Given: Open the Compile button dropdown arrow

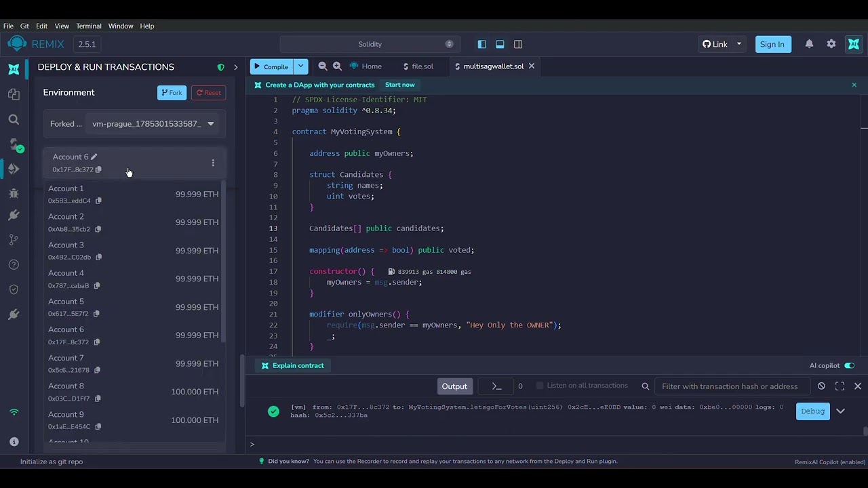Looking at the screenshot, I should click(300, 66).
